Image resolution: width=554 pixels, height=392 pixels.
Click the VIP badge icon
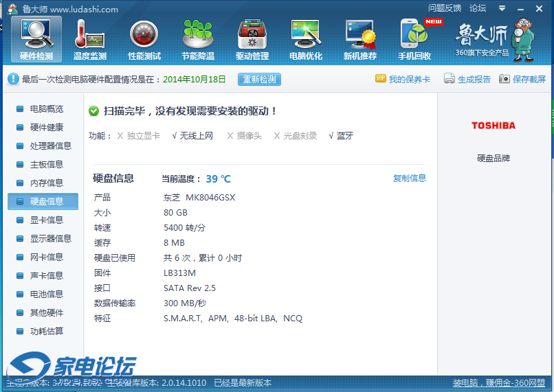(x=381, y=79)
